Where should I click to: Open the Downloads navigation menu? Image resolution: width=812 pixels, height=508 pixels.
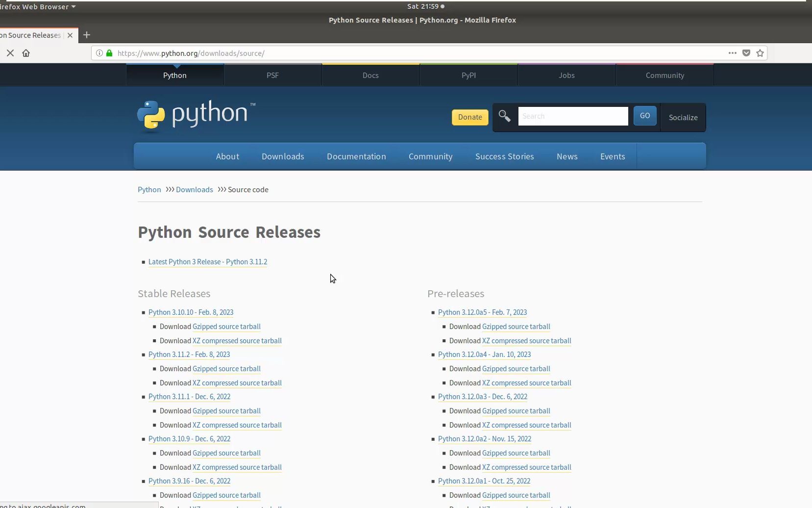point(283,156)
